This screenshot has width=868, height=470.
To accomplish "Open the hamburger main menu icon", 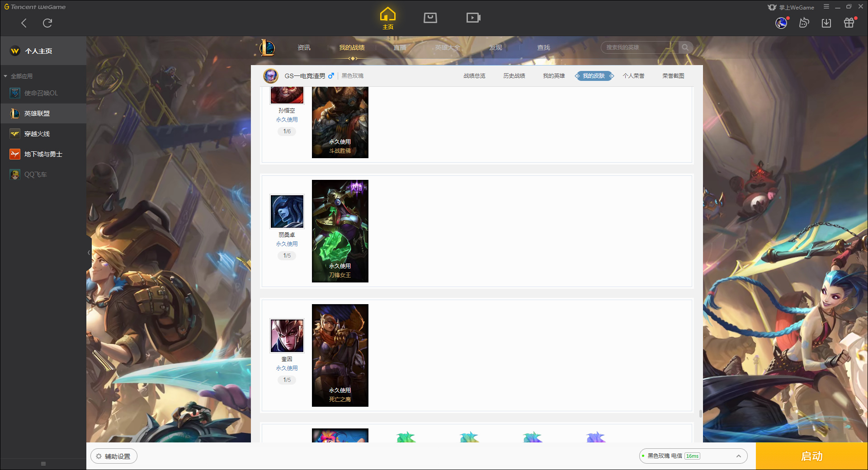I will click(826, 7).
